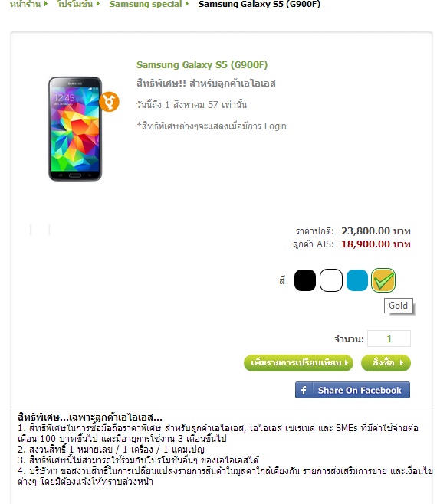This screenshot has width=437, height=504.
Task: Click the arrow on the compare button
Action: click(x=347, y=362)
